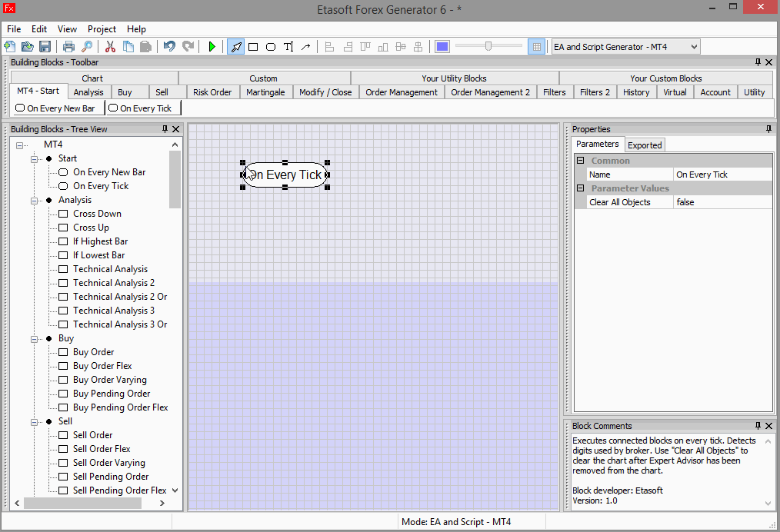Screen dimensions: 780x532
Task: Click the green Run arrow icon
Action: click(212, 47)
